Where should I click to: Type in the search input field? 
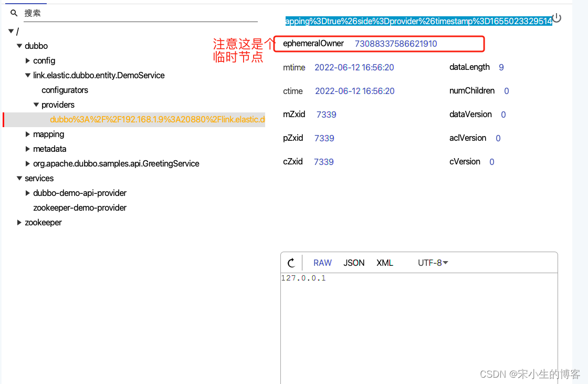(136, 13)
